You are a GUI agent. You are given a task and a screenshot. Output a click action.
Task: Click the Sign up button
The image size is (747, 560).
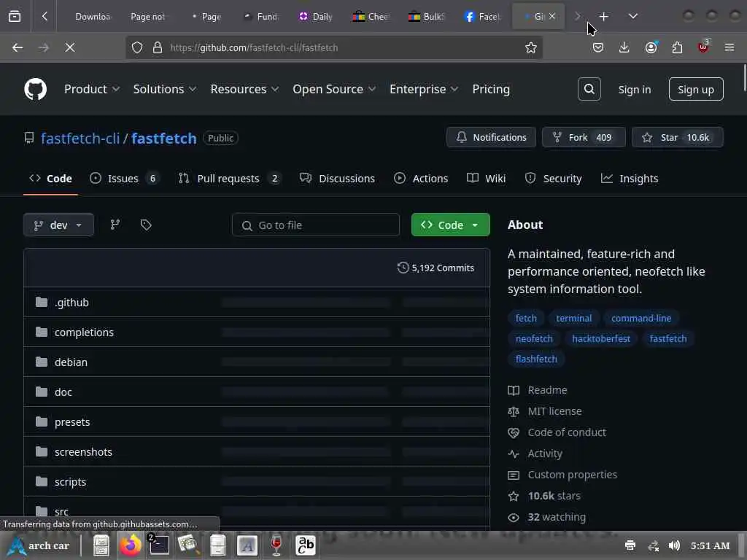click(x=695, y=89)
